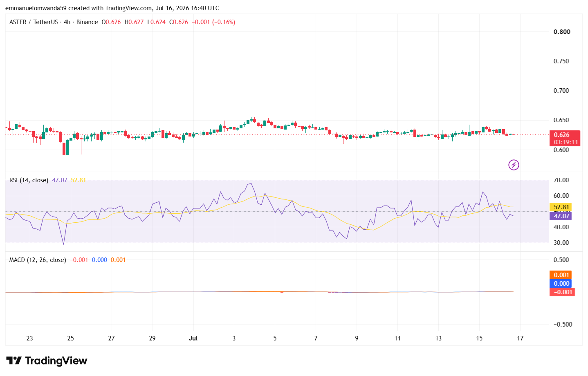Click the 0.650 price axis label
The width and height of the screenshot is (588, 376).
[x=561, y=120]
